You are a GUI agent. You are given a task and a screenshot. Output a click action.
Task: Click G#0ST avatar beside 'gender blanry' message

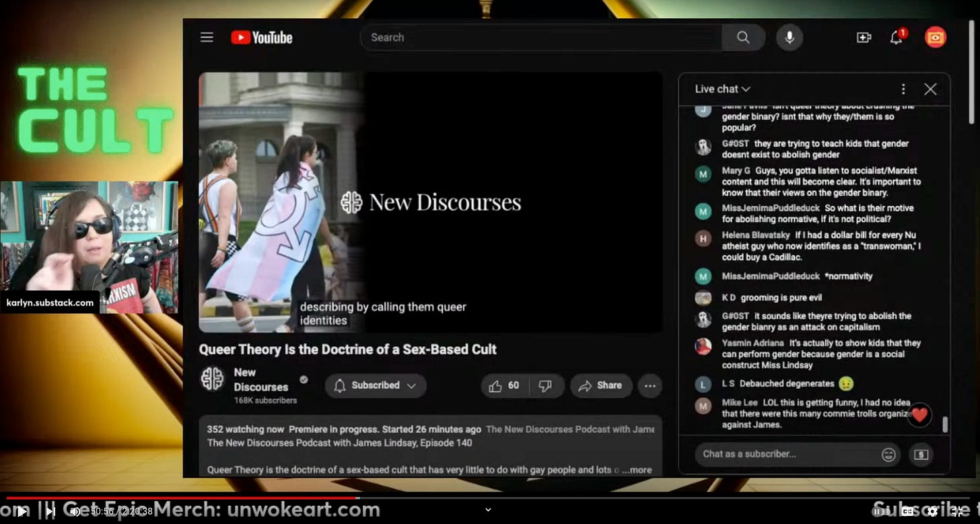click(703, 319)
